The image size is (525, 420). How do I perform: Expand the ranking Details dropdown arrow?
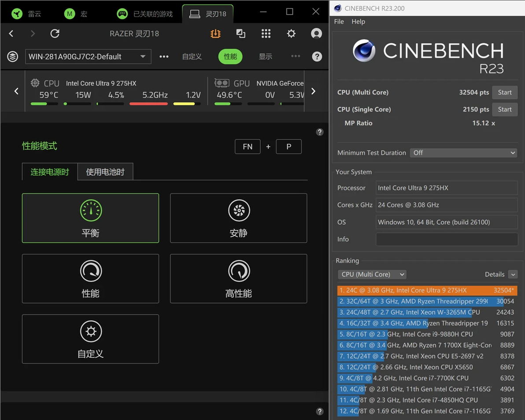pos(513,274)
